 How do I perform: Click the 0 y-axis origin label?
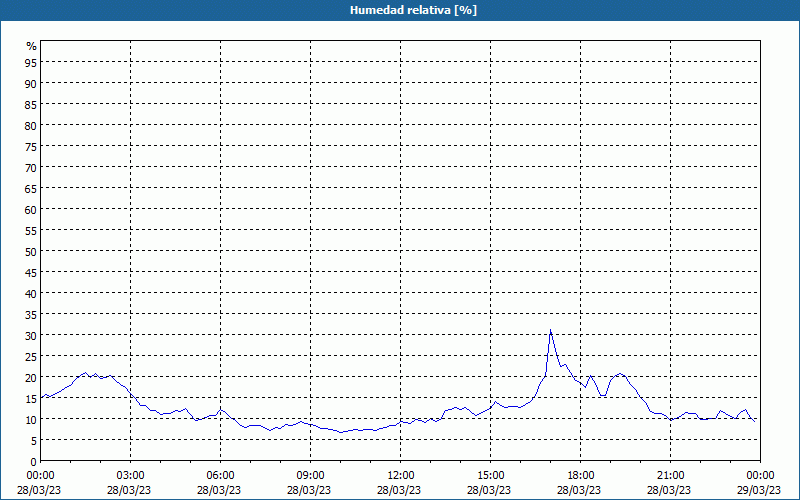(x=34, y=462)
